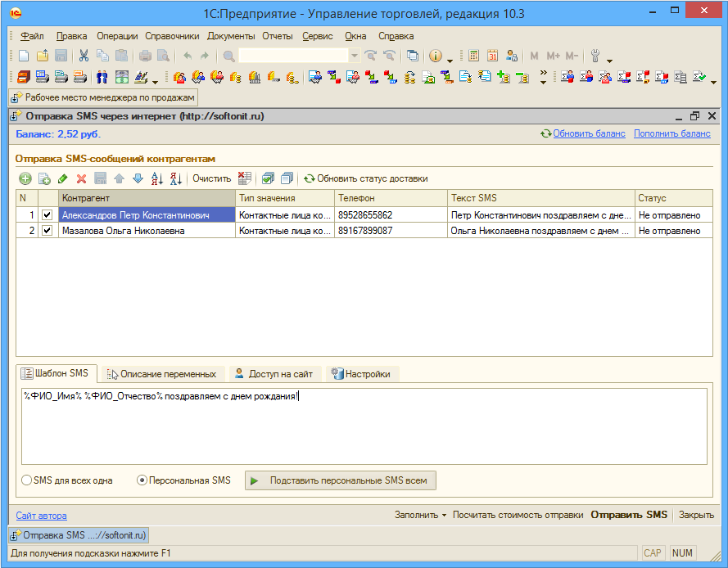The width and height of the screenshot is (728, 568).
Task: Open the Сервис menu
Action: (318, 36)
